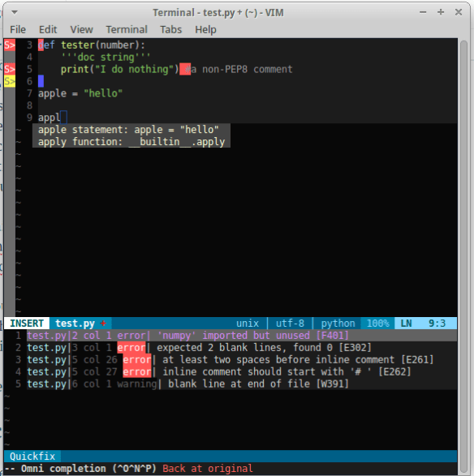The image size is (474, 476).
Task: Click quickfix entry at least two spaces
Action: point(230,360)
